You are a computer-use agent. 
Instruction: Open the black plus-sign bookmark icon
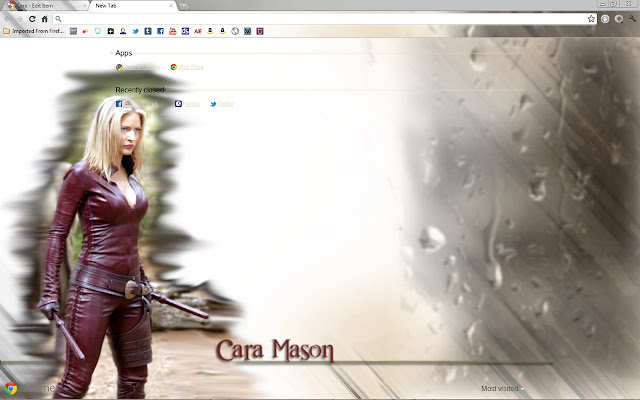pos(111,31)
